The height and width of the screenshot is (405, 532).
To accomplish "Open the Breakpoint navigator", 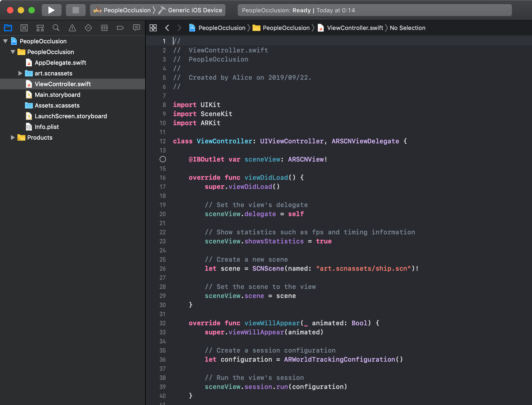I will coord(120,28).
